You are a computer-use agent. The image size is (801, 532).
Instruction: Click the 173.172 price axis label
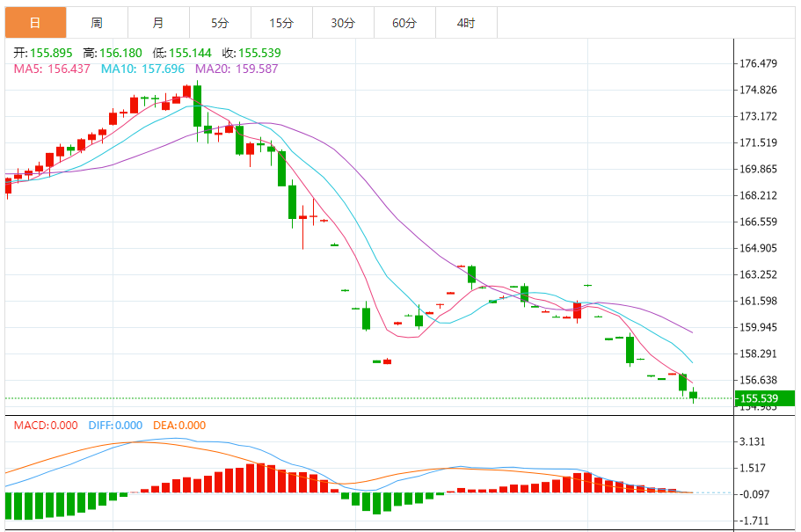(758, 117)
